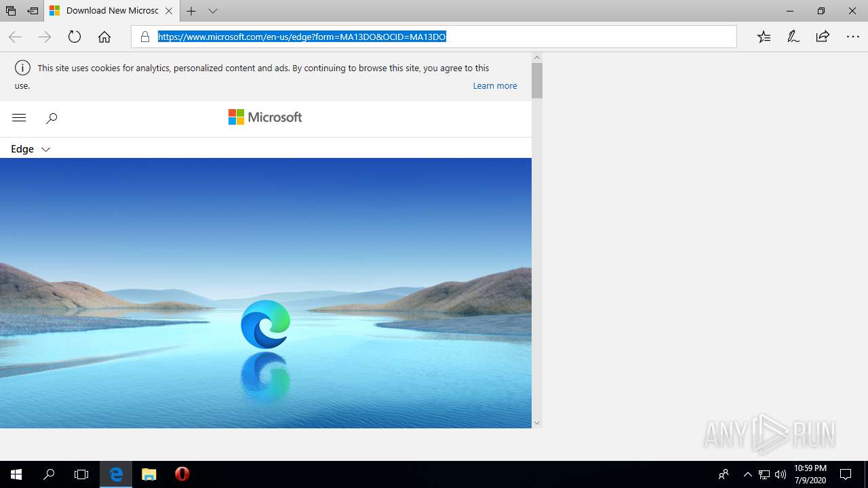The image size is (868, 488).
Task: Go forward to next page
Action: pos(45,37)
